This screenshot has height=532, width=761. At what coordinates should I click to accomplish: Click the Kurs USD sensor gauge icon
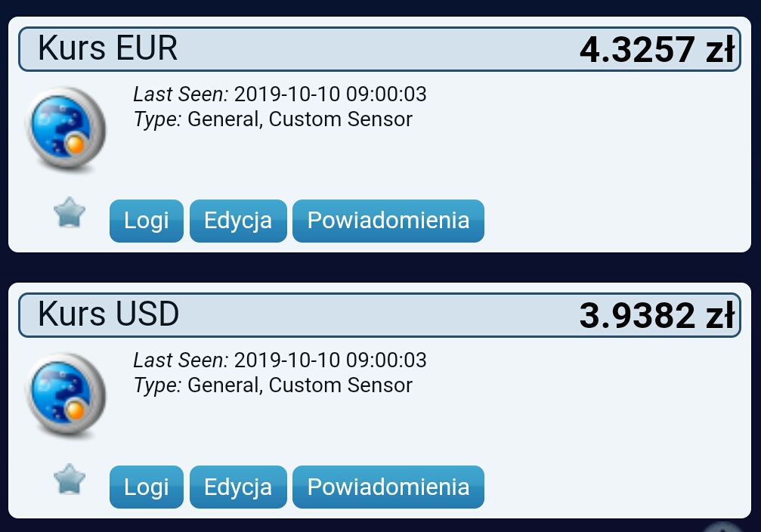point(66,395)
